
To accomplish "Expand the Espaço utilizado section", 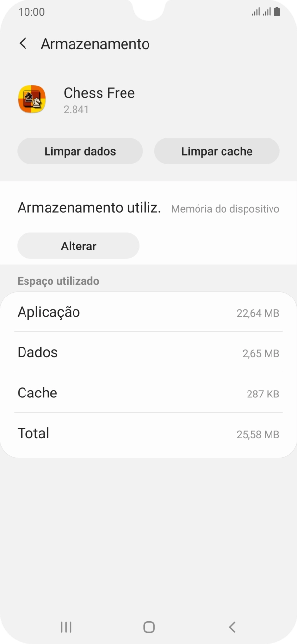I will [58, 281].
